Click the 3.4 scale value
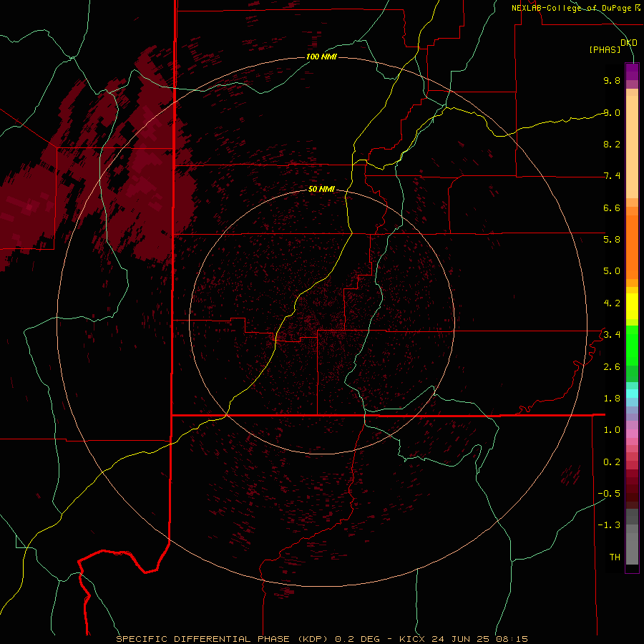This screenshot has height=644, width=644. pos(612,334)
